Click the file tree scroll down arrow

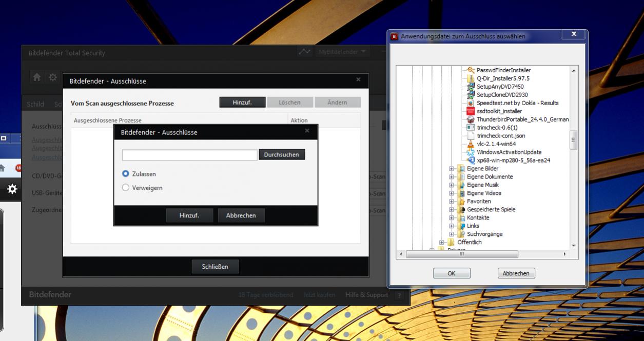tap(574, 245)
